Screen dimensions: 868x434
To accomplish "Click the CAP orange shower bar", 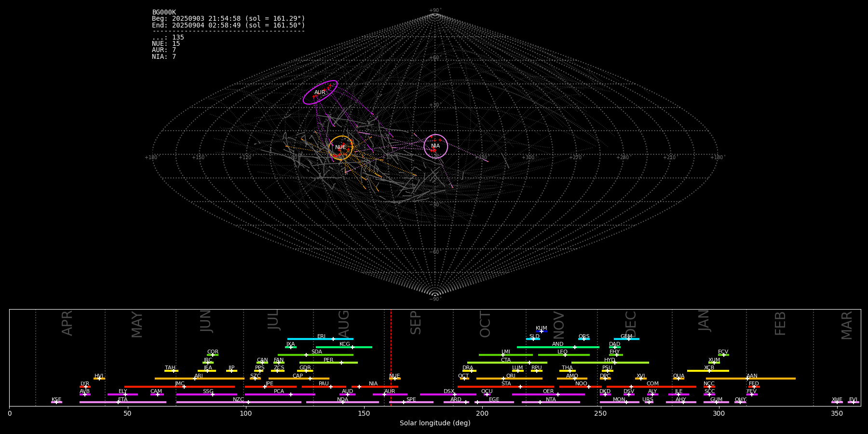I will 299,379.
